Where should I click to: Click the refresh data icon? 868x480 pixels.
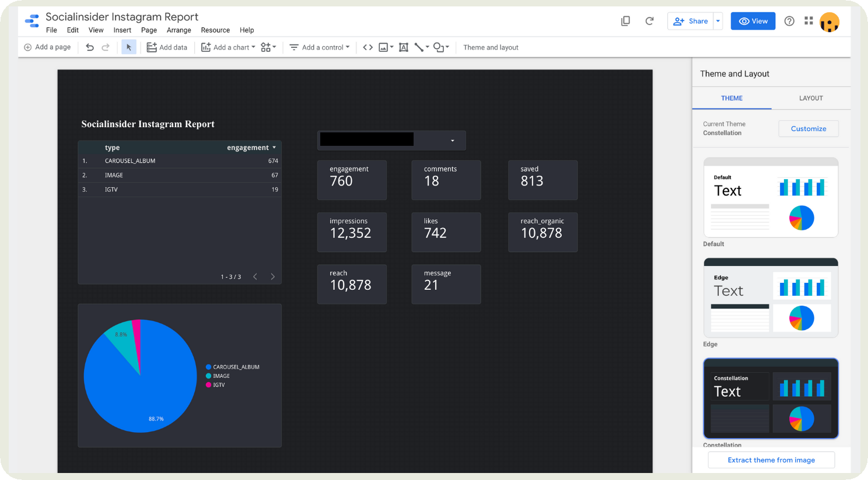coord(649,21)
